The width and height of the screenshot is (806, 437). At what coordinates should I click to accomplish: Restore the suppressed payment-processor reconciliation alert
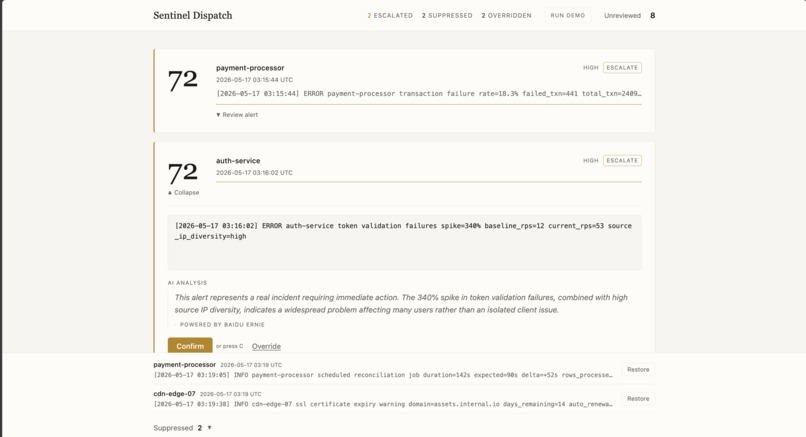(x=638, y=370)
